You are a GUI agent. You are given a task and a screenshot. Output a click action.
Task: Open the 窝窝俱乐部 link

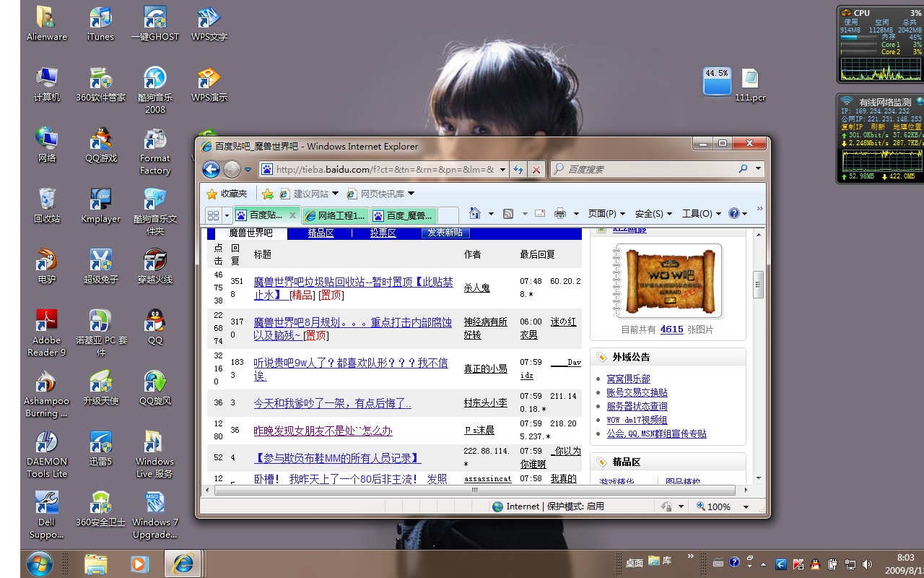point(628,379)
